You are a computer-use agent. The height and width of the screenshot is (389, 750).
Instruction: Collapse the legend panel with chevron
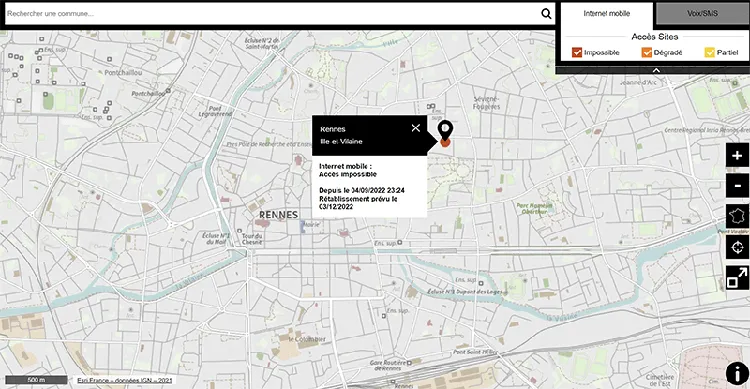[x=656, y=70]
